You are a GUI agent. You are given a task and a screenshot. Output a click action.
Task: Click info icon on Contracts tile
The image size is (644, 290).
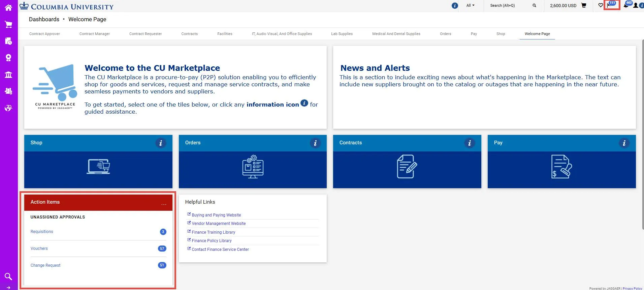click(470, 143)
